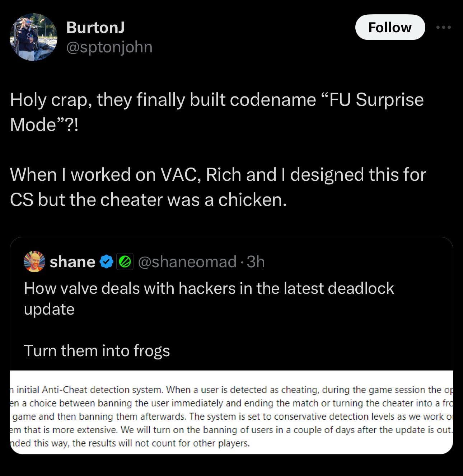
Task: Open shane's rainbow profile picture
Action: click(33, 261)
